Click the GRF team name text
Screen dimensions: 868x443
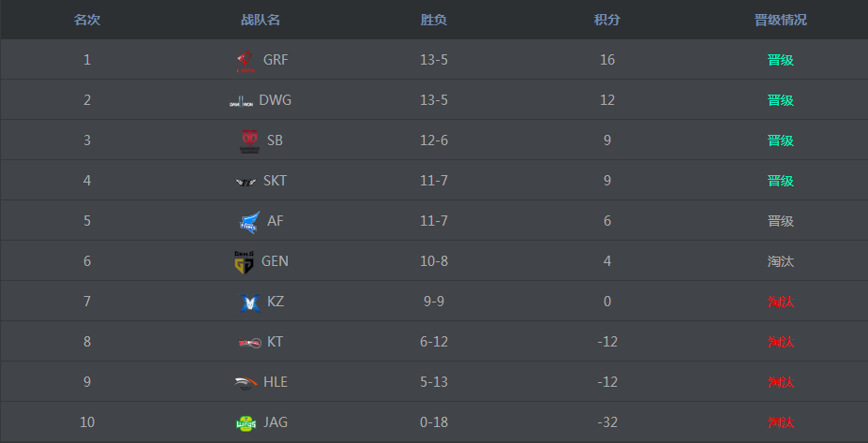coord(276,60)
